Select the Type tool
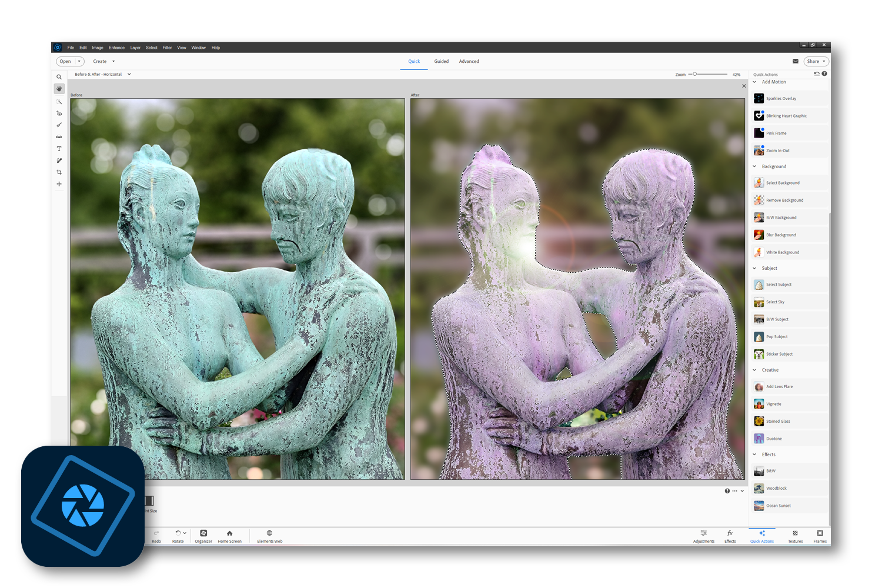 click(x=59, y=149)
